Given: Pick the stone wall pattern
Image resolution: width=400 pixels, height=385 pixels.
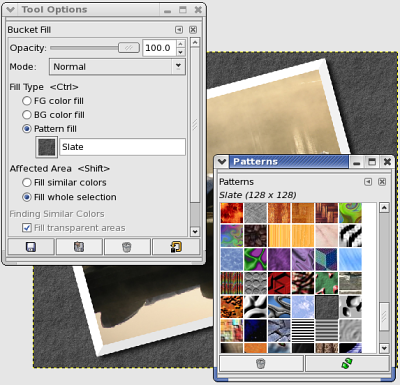Looking at the screenshot, I should click(350, 283).
